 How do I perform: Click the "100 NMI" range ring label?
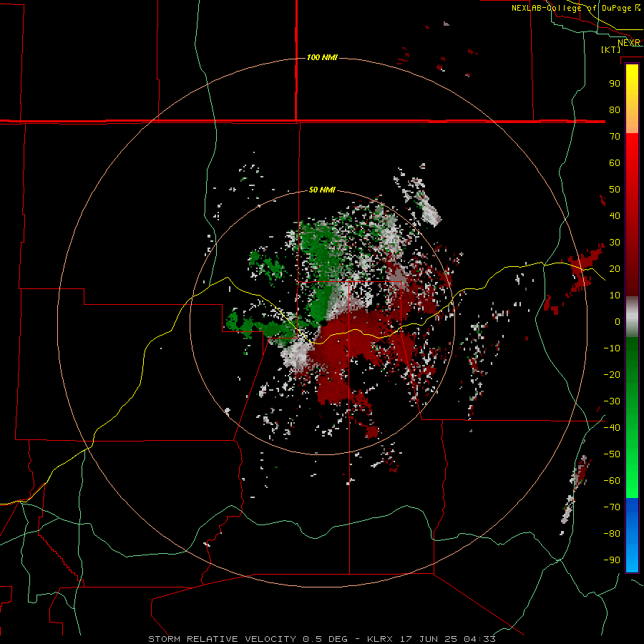pyautogui.click(x=322, y=57)
